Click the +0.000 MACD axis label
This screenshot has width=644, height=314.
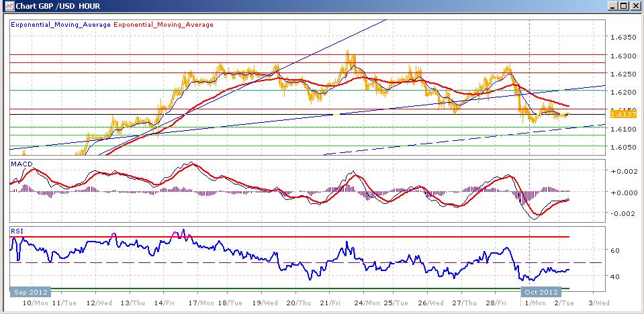pyautogui.click(x=625, y=193)
